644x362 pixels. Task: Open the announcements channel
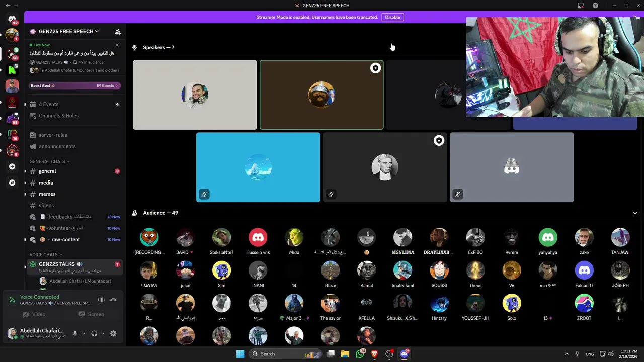(74, 146)
